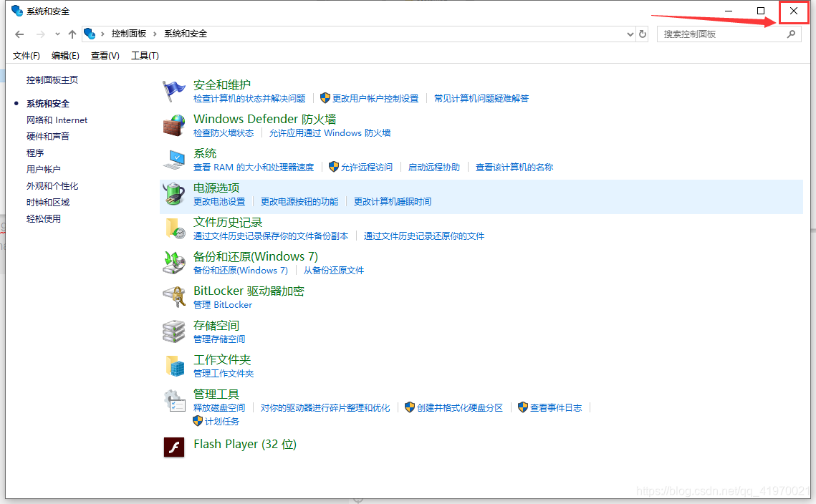Click 管理存储空间 link
The width and height of the screenshot is (816, 504).
click(219, 339)
